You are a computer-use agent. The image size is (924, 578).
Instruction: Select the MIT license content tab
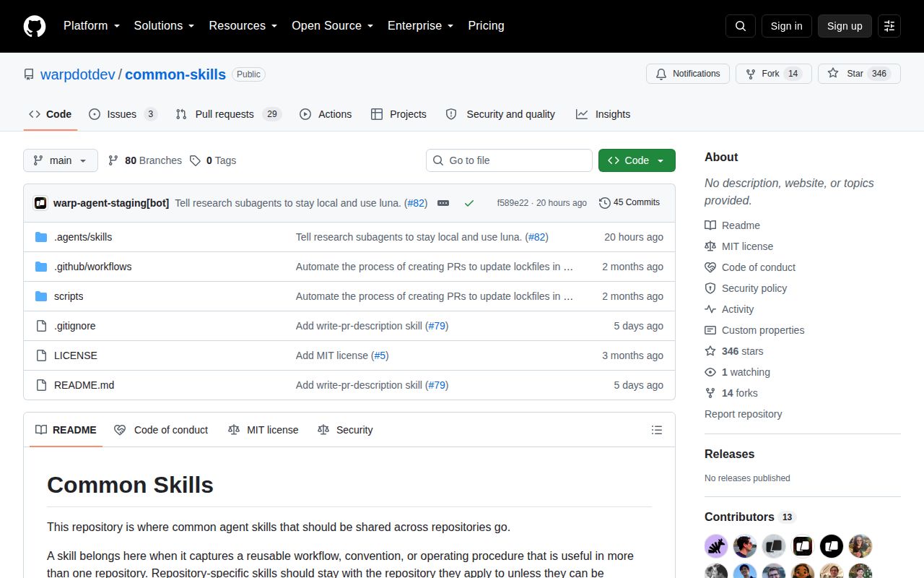pos(263,430)
